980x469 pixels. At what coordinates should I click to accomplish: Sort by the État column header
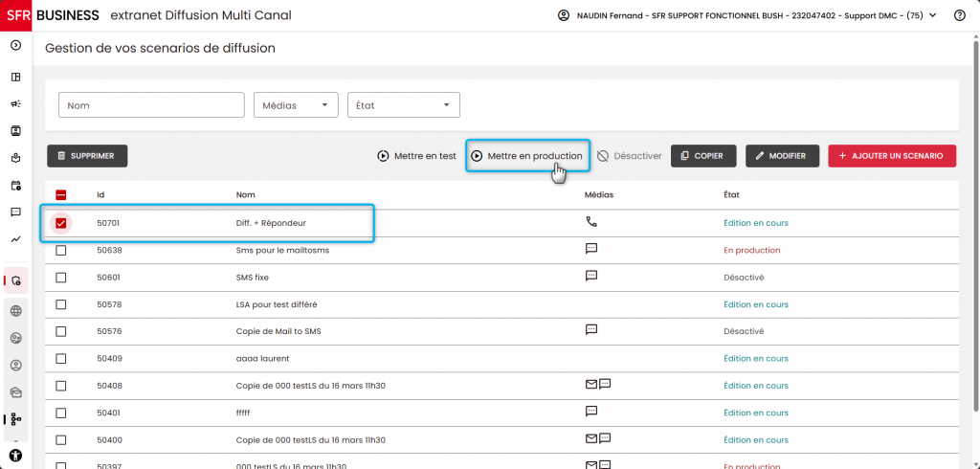point(731,195)
